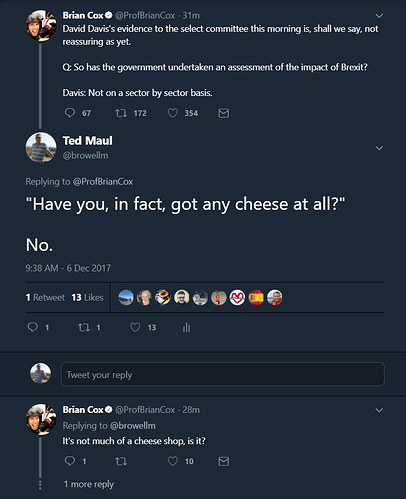This screenshot has width=406, height=499.
Task: Open the 13 Likes list
Action: (x=87, y=297)
